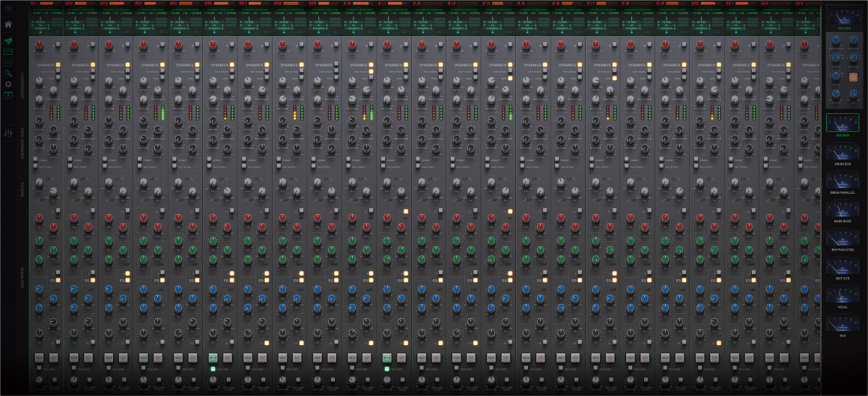The width and height of the screenshot is (868, 396).
Task: Click the green boxed icon below the gear
Action: point(8,95)
